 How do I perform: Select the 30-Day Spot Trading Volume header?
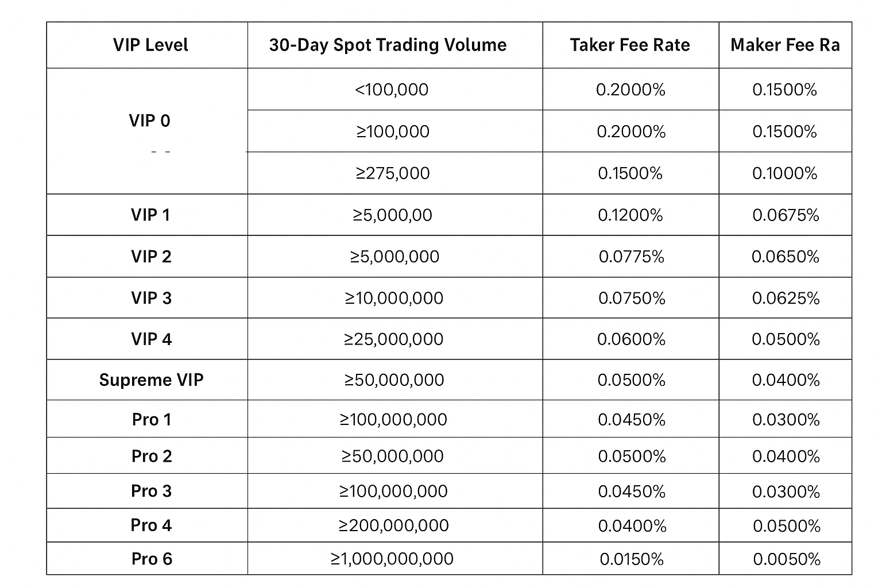tap(388, 45)
